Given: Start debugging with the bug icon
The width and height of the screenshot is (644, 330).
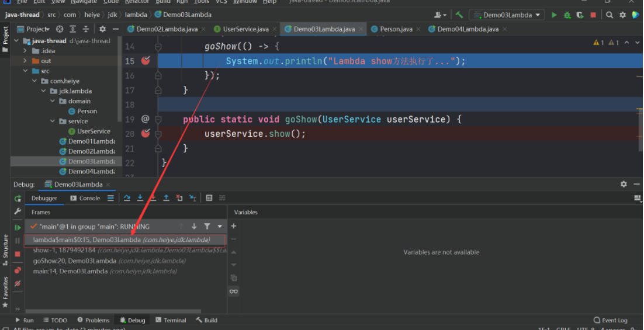Looking at the screenshot, I should pyautogui.click(x=567, y=15).
